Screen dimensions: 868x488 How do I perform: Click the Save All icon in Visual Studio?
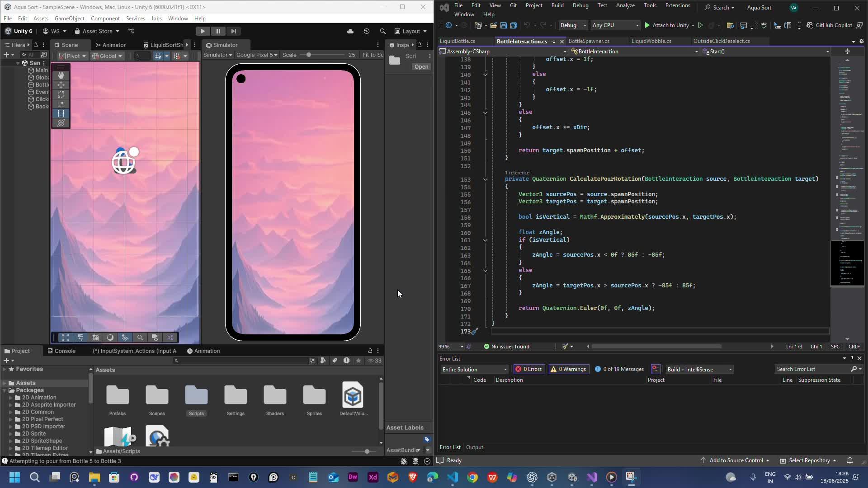tap(514, 25)
